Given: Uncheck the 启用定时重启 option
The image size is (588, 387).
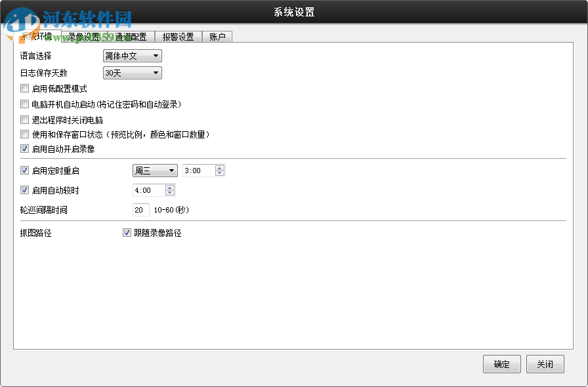Looking at the screenshot, I should pyautogui.click(x=24, y=170).
